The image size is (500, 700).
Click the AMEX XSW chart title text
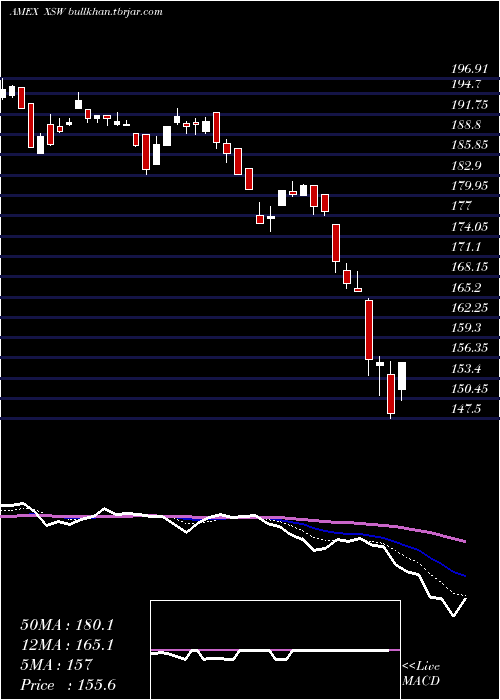point(86,12)
